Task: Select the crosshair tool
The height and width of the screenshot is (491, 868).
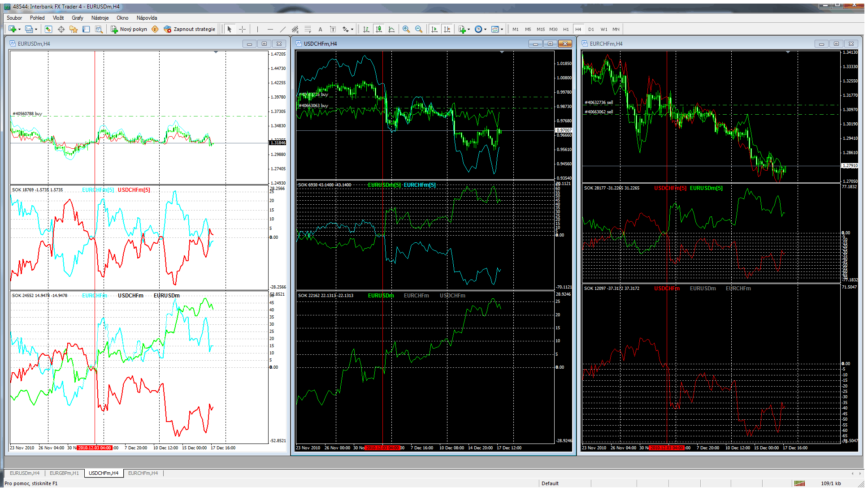Action: (242, 29)
